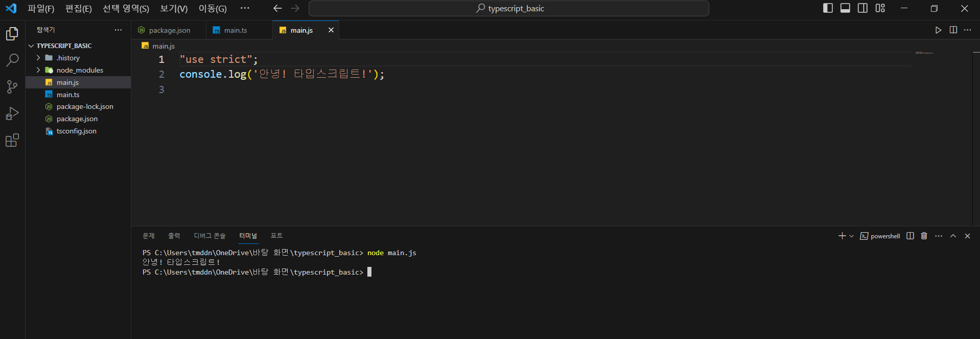Open the 보기(V) menu

(x=174, y=9)
